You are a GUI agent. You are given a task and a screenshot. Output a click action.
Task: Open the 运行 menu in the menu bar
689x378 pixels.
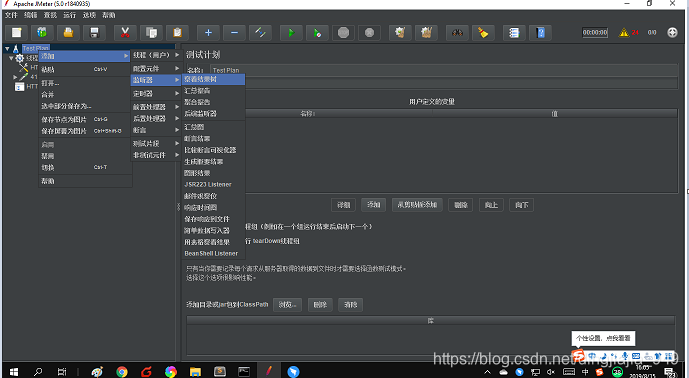(x=69, y=15)
